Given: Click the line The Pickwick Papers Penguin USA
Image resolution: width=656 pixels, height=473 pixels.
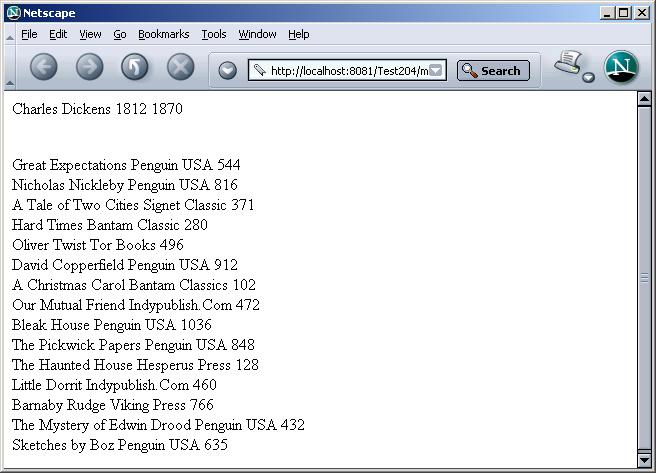Looking at the screenshot, I should point(133,345).
